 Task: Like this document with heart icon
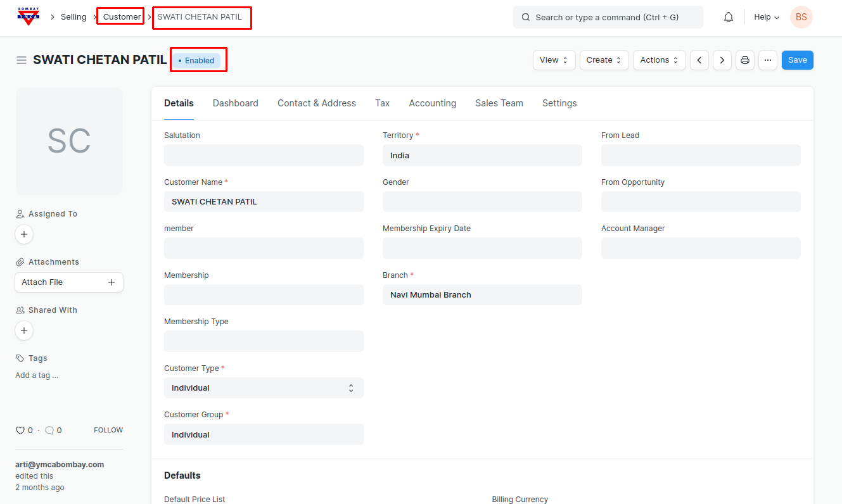click(20, 431)
